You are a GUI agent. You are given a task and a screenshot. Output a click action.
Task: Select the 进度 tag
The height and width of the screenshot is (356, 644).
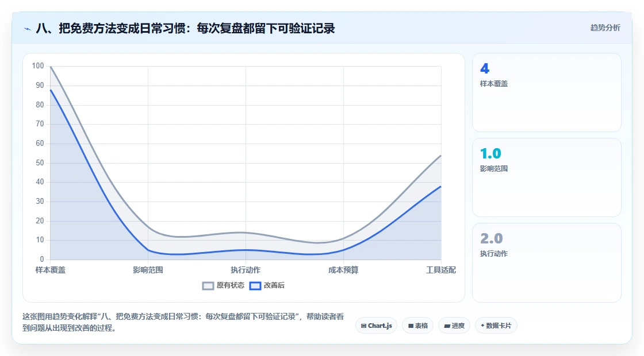(x=454, y=326)
